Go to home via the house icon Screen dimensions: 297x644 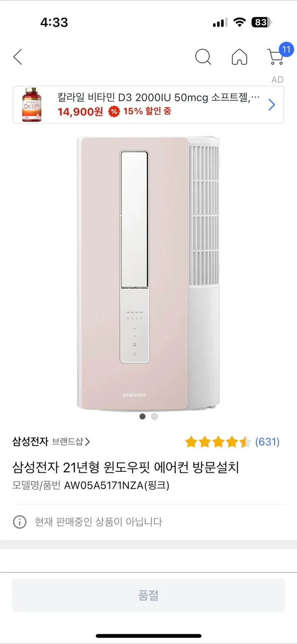(x=239, y=57)
